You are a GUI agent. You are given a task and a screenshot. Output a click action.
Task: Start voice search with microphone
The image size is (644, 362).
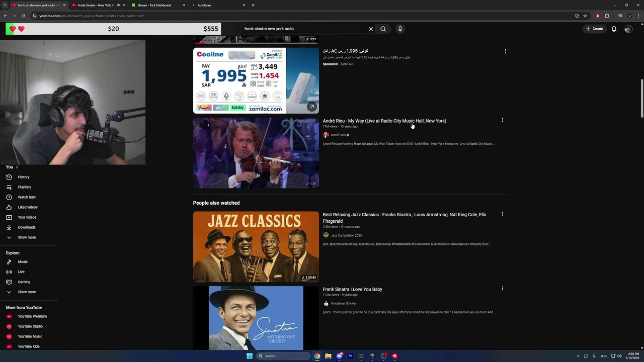coord(400,29)
